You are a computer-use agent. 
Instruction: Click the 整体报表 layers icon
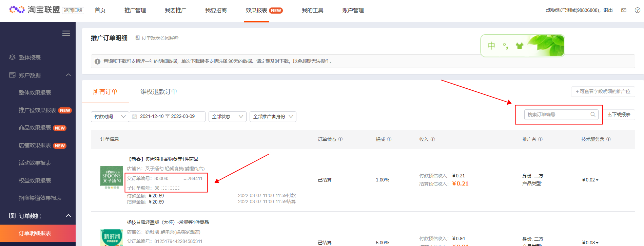point(12,57)
